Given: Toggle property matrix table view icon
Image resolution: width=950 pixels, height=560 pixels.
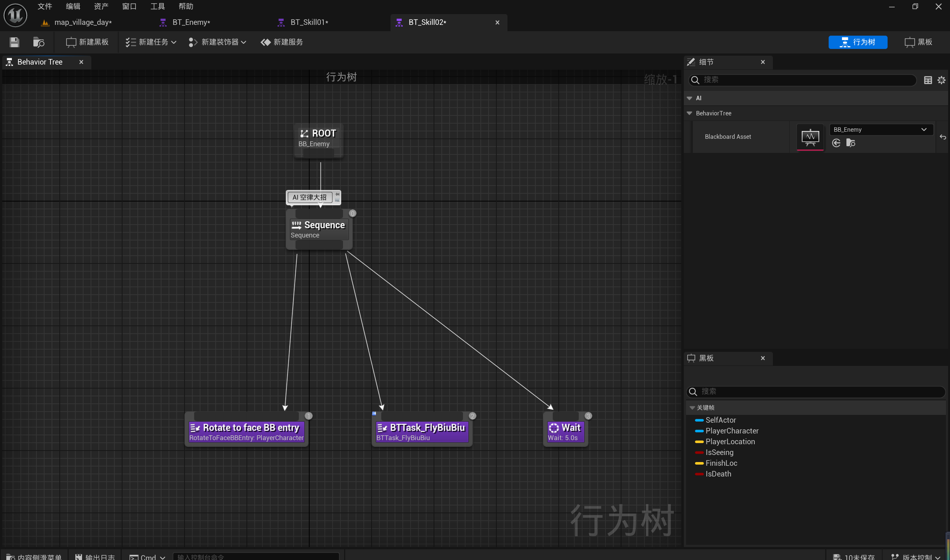Looking at the screenshot, I should click(x=928, y=80).
